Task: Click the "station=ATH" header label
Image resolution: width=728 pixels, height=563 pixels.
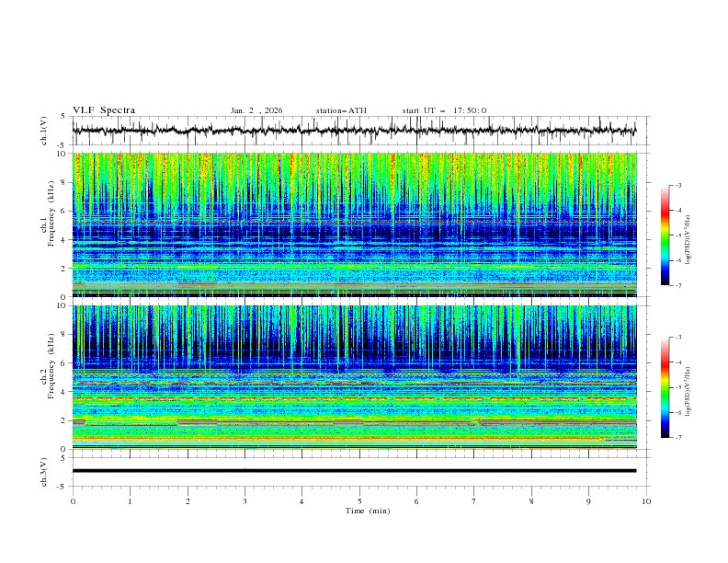Action: click(341, 110)
